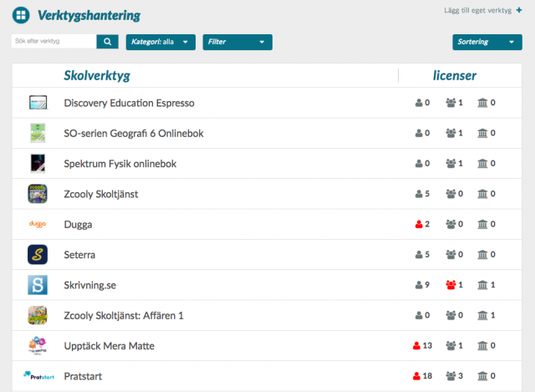Image resolution: width=535 pixels, height=392 pixels.
Task: Click red group license icon for Skrivning.se
Action: pyautogui.click(x=451, y=285)
